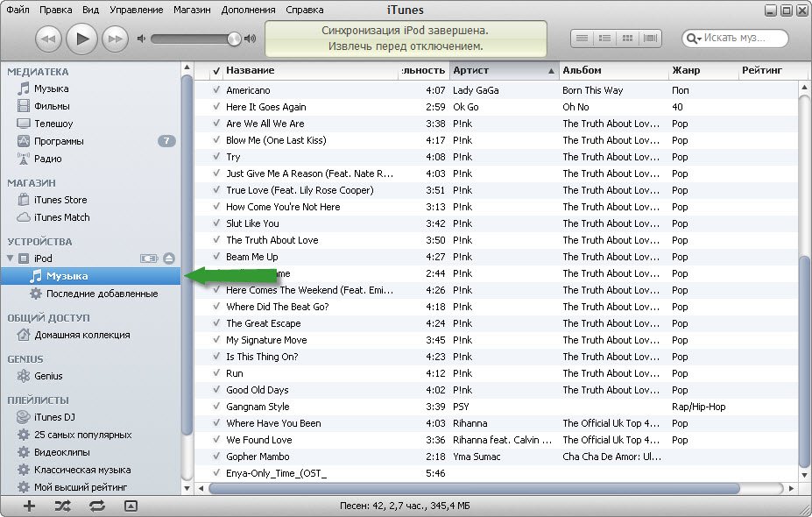This screenshot has width=812, height=517.
Task: Switch to grid view
Action: [627, 39]
